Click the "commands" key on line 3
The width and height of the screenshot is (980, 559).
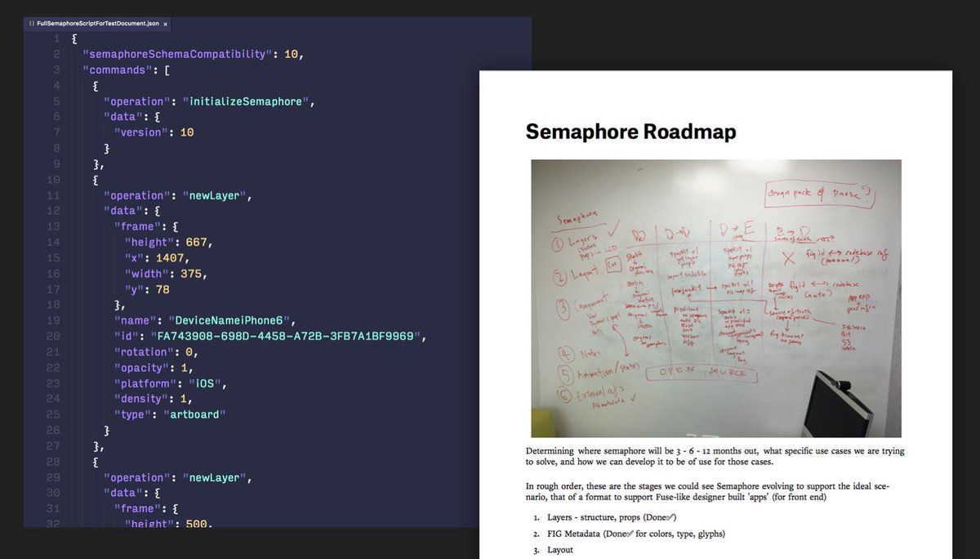pyautogui.click(x=117, y=69)
